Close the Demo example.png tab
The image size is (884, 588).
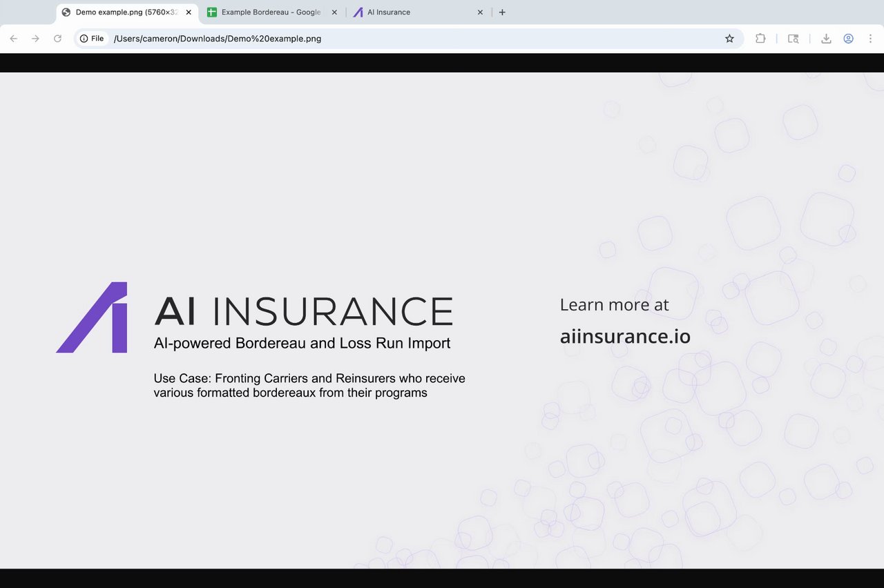tap(189, 12)
